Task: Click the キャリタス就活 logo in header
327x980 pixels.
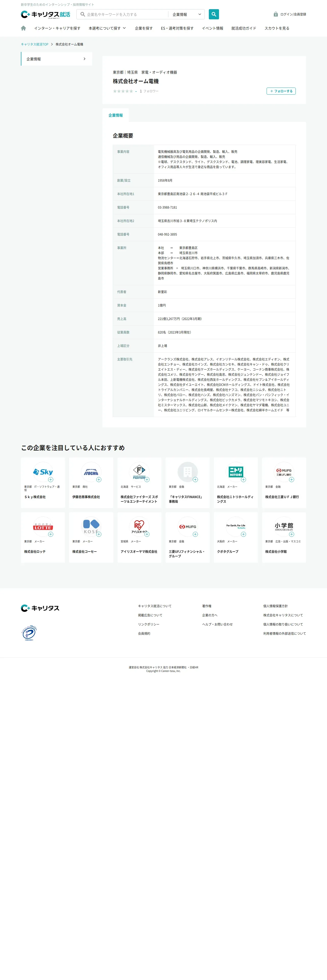Action: [45, 15]
